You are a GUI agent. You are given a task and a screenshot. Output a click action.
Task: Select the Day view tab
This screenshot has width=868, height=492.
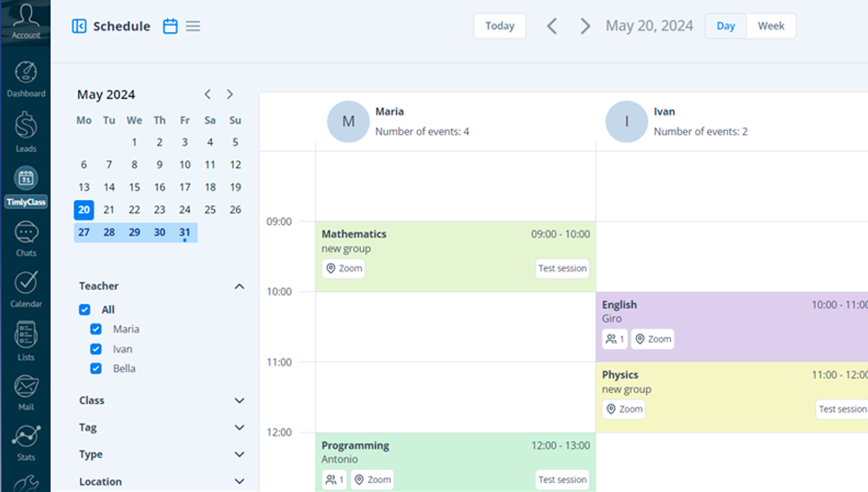725,25
